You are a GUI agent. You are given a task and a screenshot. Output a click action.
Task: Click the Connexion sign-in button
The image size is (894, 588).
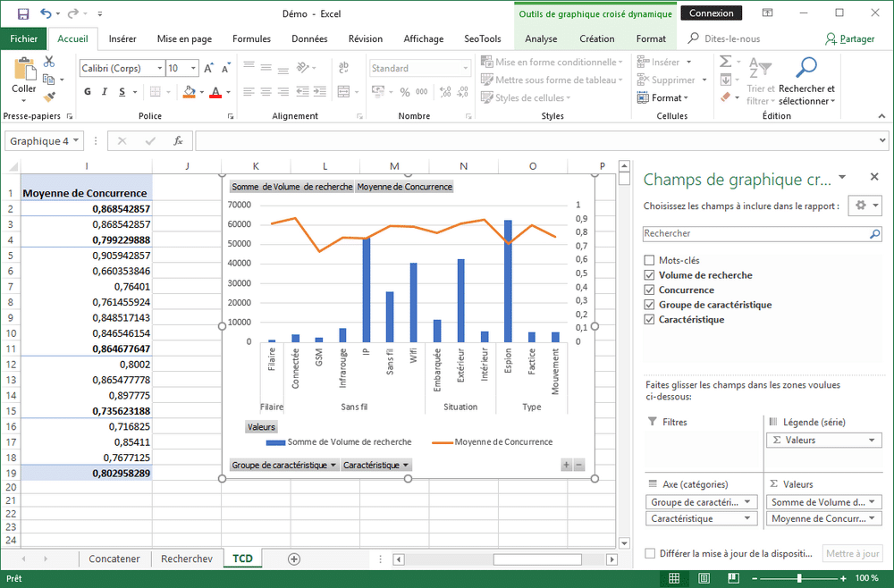click(711, 13)
